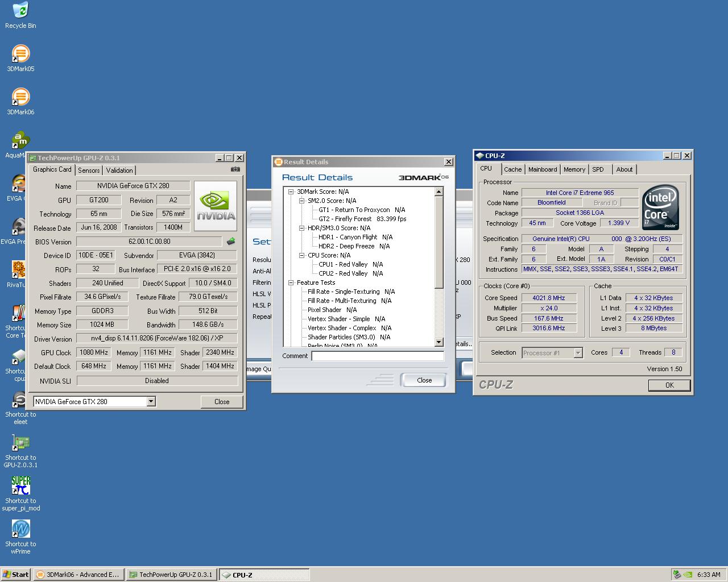Click OK in the CPU-Z window

coord(669,385)
